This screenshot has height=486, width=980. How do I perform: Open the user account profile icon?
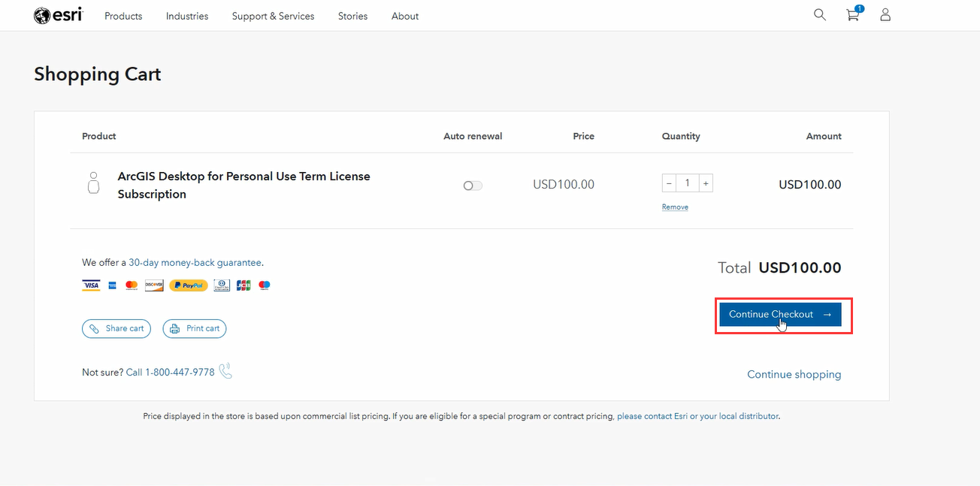885,14
